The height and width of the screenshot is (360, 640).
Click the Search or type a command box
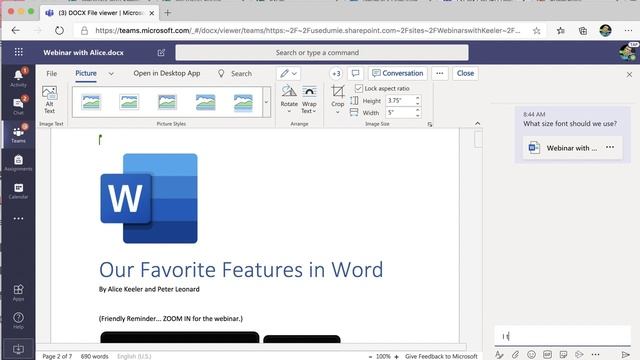click(x=322, y=53)
